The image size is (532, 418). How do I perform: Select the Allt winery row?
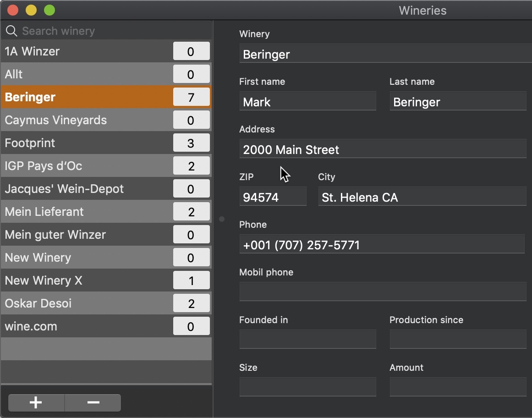coord(106,74)
